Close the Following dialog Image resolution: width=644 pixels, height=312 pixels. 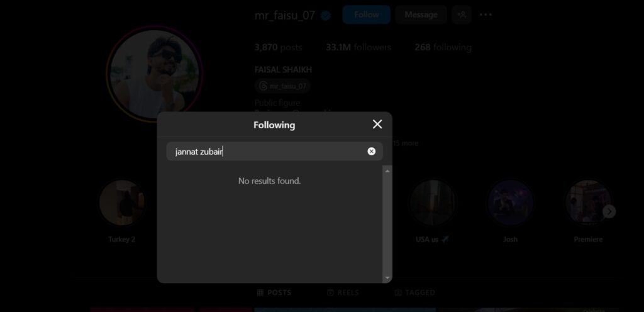click(377, 125)
